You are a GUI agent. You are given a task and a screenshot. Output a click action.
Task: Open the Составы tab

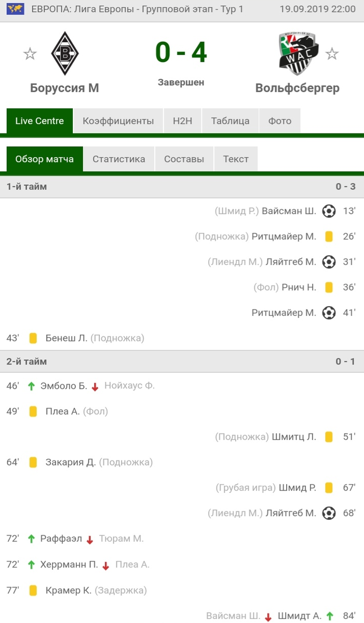tap(184, 159)
